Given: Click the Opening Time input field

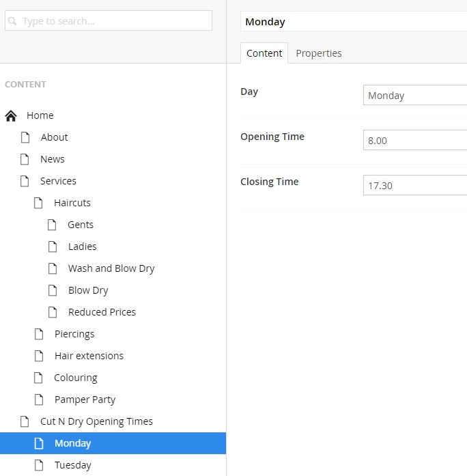Looking at the screenshot, I should [414, 141].
